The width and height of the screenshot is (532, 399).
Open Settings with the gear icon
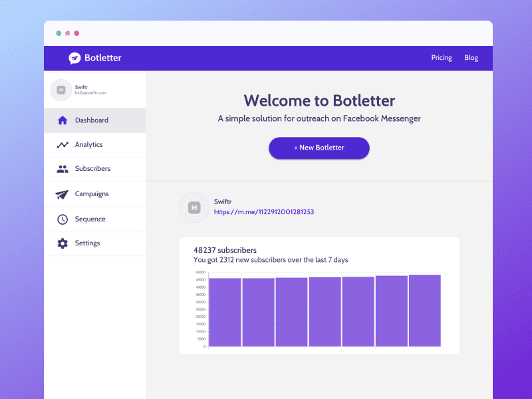click(x=63, y=243)
